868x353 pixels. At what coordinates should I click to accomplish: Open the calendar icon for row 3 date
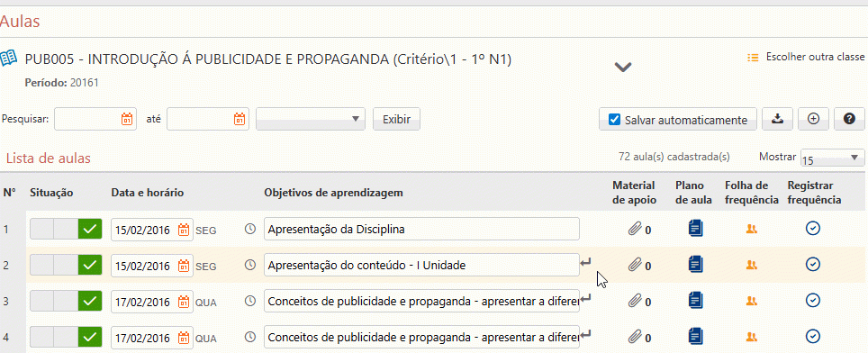click(x=184, y=302)
